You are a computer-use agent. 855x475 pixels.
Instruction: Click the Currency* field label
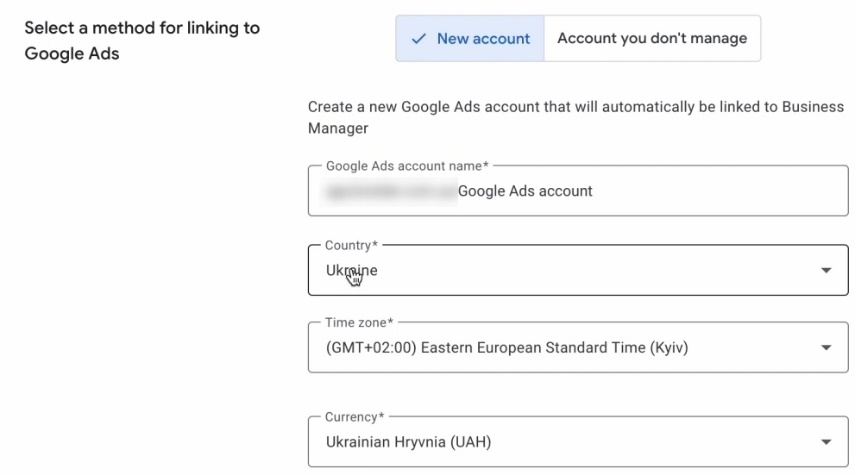pyautogui.click(x=353, y=417)
